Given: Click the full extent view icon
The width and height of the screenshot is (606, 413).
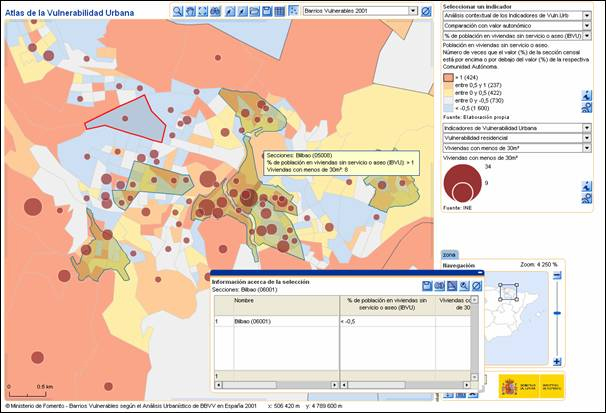Looking at the screenshot, I should point(203,11).
